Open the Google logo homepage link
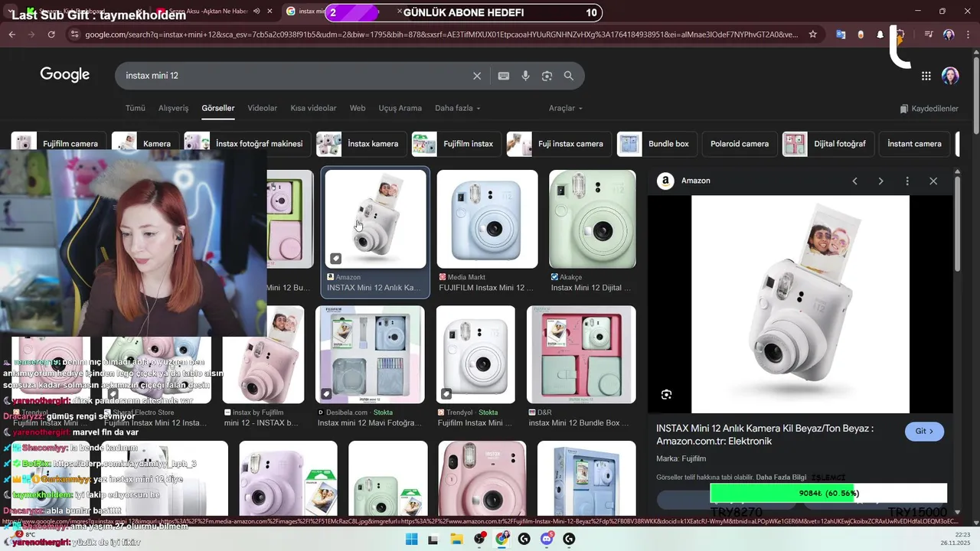Screen dimensions: 980x551 pyautogui.click(x=65, y=74)
